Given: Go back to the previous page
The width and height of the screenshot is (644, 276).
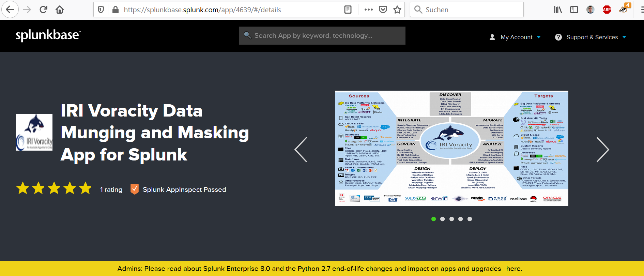Looking at the screenshot, I should [x=10, y=10].
